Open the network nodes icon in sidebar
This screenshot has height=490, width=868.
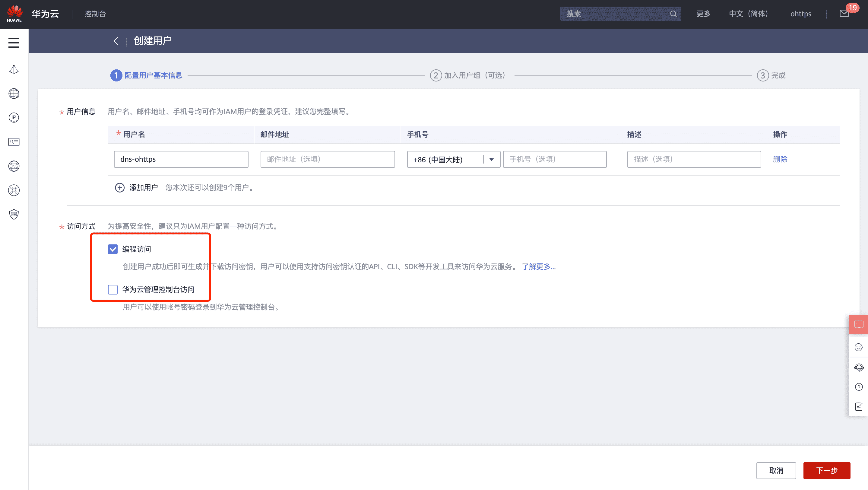pos(14,190)
